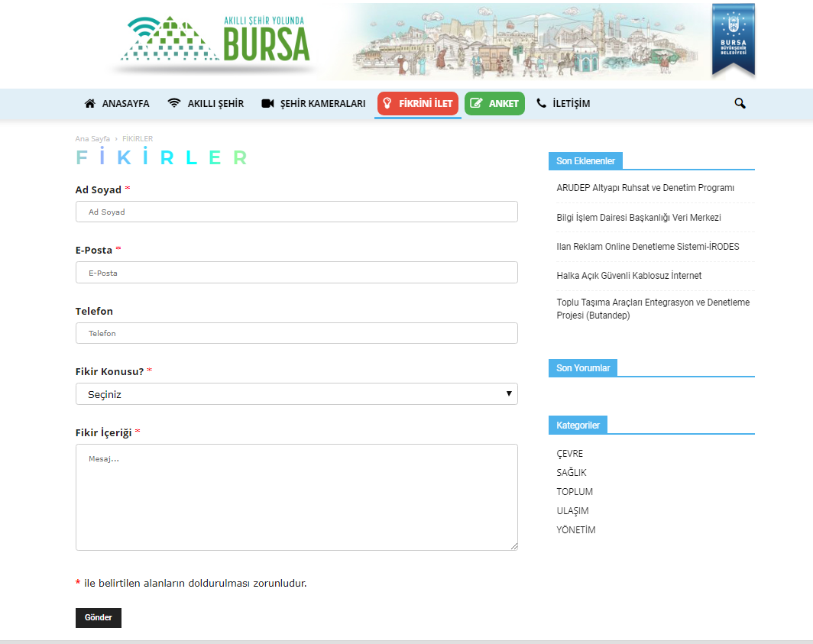Open Halka Açık Güvenli Kablosuz İnternet link
This screenshot has width=813, height=644.
pos(629,276)
